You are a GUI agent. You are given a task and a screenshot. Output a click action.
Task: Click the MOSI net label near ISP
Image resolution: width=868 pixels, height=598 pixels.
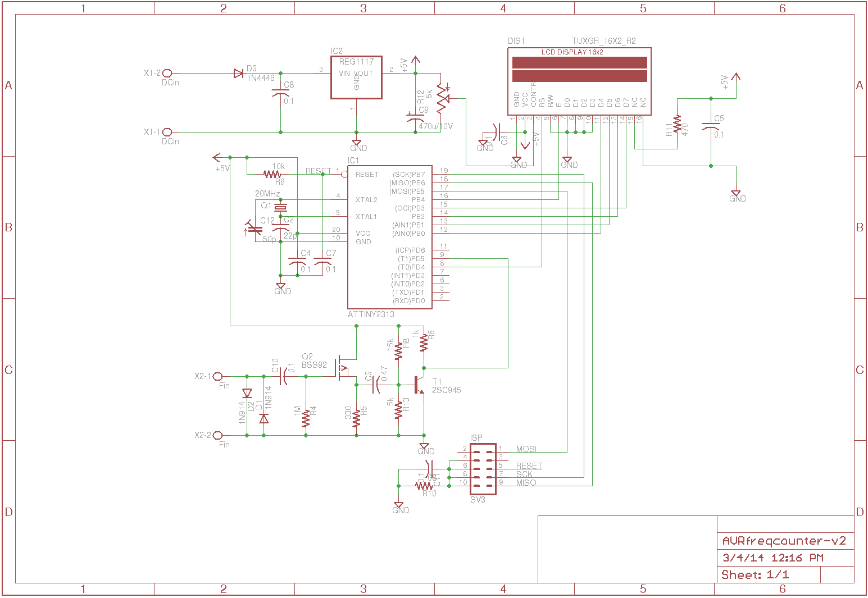point(526,449)
